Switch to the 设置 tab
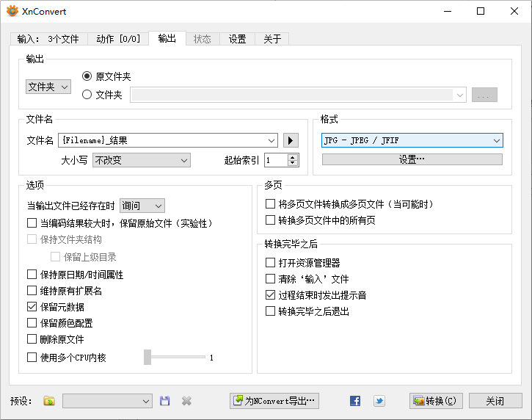532x420 pixels. pyautogui.click(x=237, y=39)
